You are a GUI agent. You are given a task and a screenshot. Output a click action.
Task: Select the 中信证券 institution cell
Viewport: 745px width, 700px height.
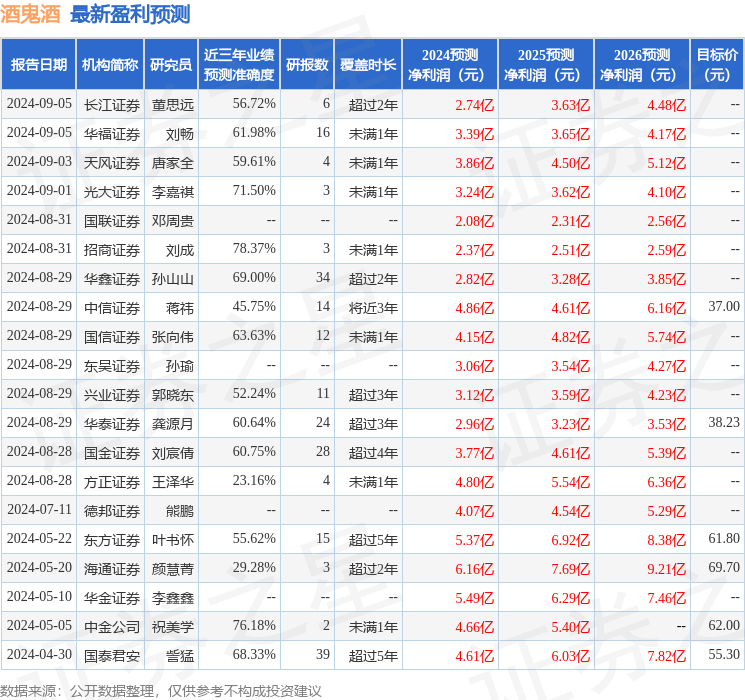(112, 308)
